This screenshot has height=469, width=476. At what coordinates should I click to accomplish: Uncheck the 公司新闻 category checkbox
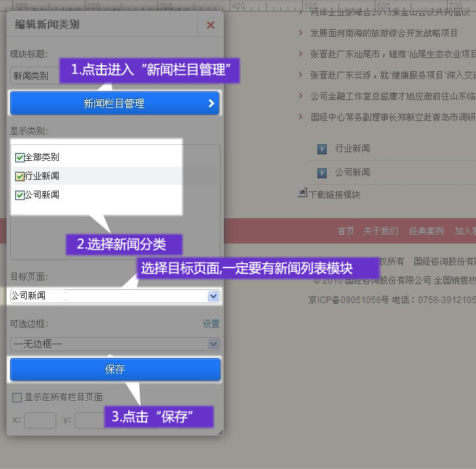(x=20, y=195)
